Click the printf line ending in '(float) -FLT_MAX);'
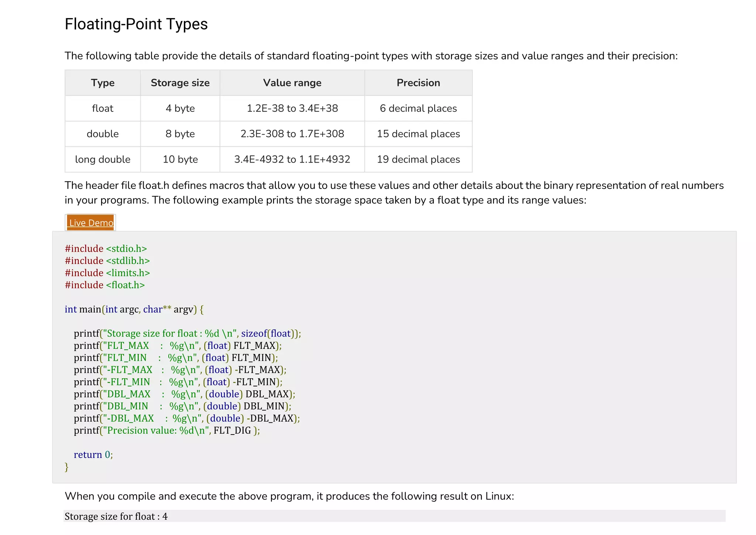 tap(180, 370)
